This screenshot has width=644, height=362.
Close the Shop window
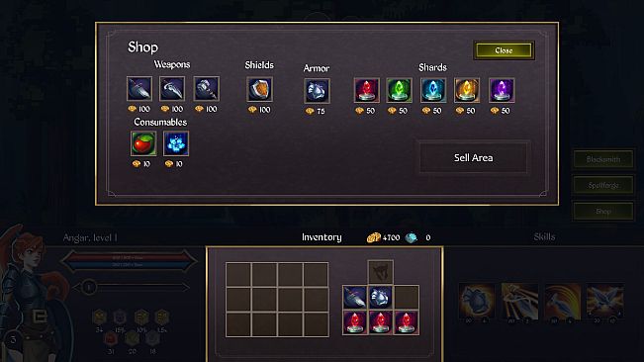[504, 50]
